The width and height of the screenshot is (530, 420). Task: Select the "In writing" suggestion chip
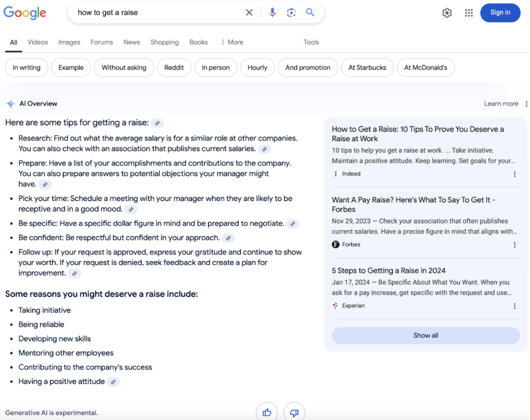pos(27,68)
